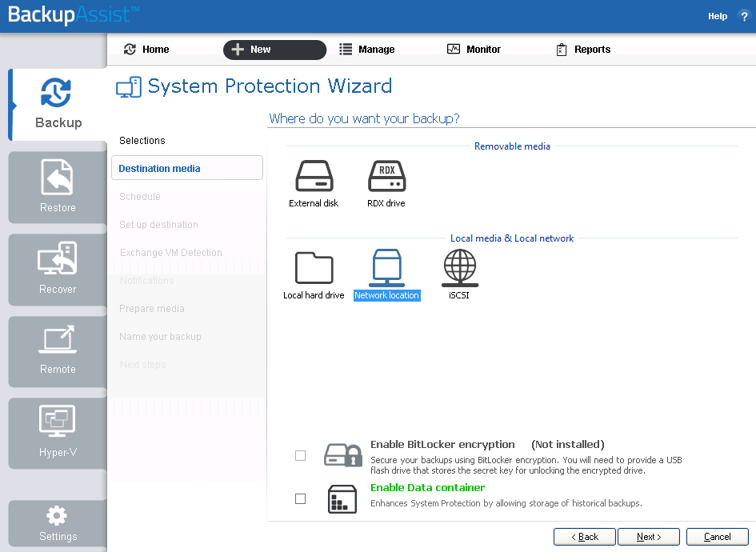Viewport: 756px width, 552px height.
Task: Select the Destination media step
Action: coord(187,168)
